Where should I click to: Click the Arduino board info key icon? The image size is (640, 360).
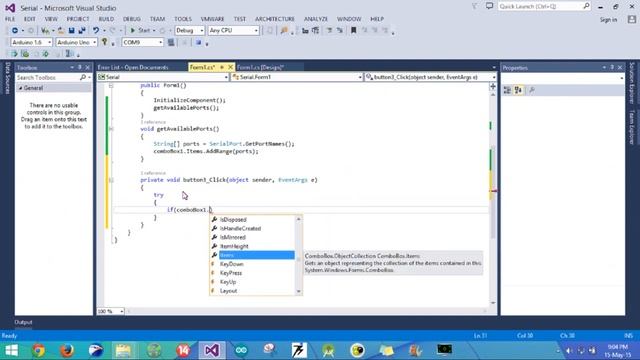point(104,42)
